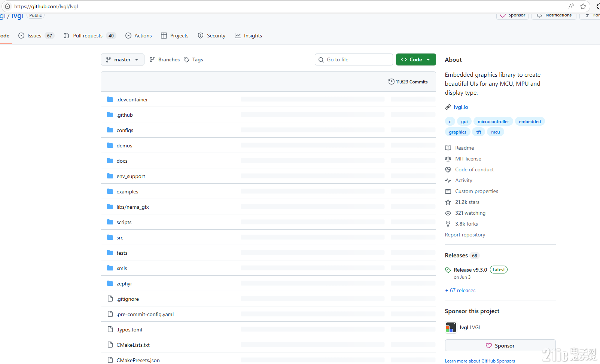Show the + 67 releases link

[460, 290]
